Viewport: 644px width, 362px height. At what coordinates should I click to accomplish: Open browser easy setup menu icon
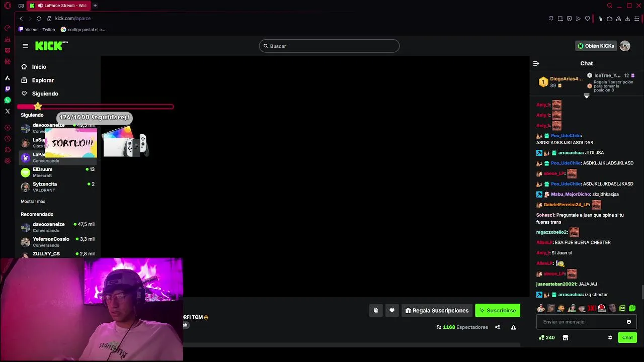[636, 19]
